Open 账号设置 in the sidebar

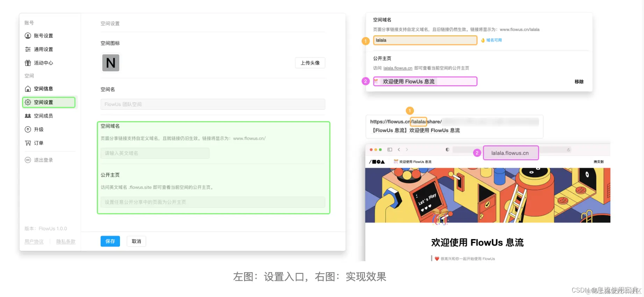coord(43,36)
